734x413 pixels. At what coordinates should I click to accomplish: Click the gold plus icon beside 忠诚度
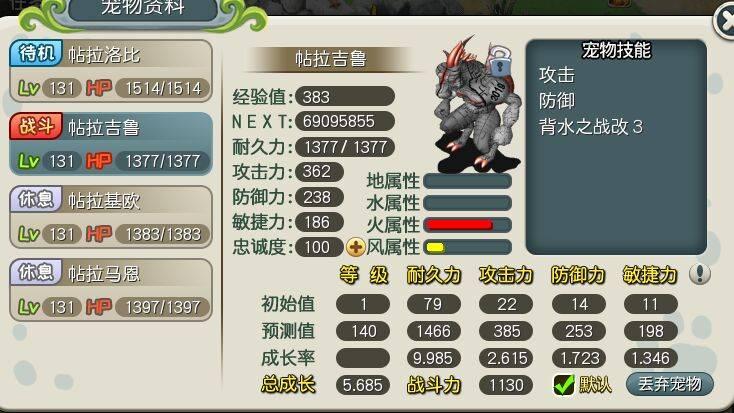(x=355, y=247)
